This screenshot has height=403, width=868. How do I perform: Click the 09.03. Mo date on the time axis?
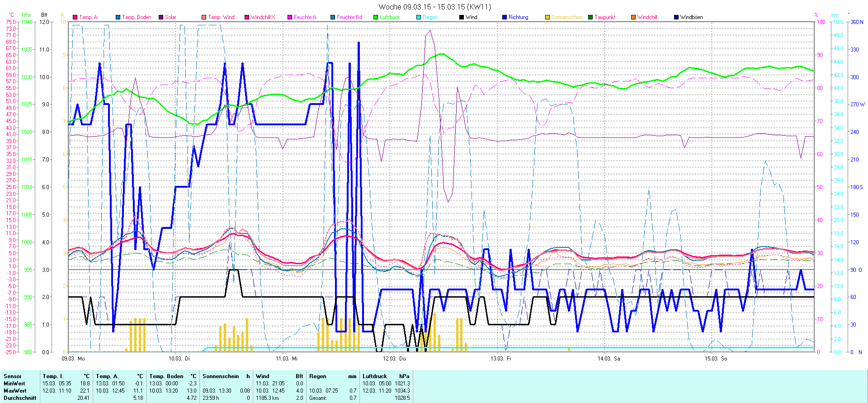tap(73, 359)
